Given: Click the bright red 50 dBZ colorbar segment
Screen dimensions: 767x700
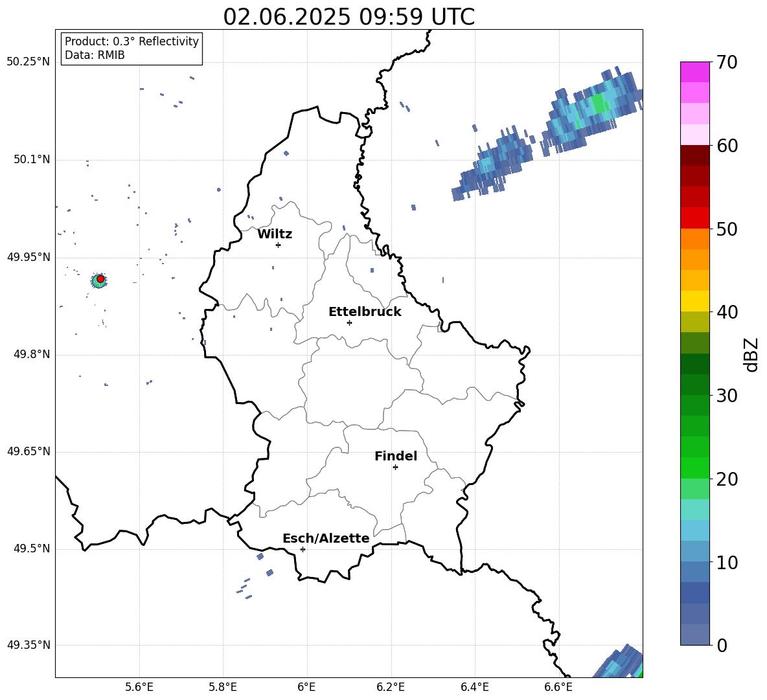Looking at the screenshot, I should pos(694,218).
